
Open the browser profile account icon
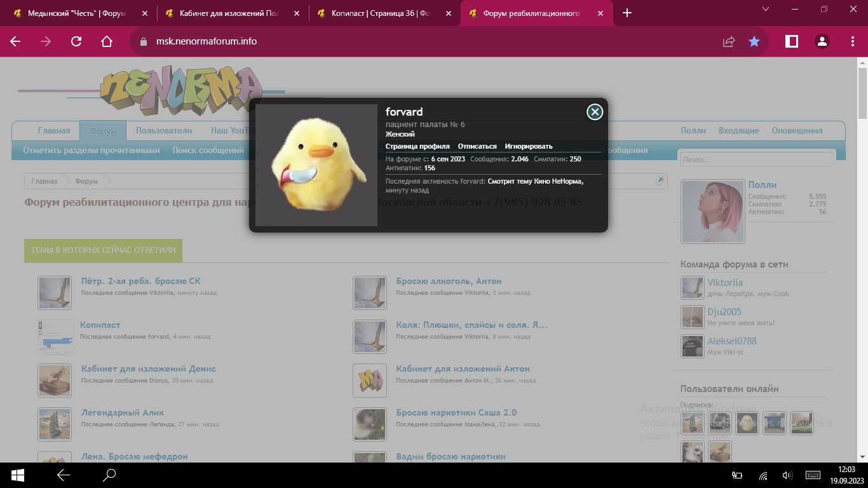[x=822, y=41]
